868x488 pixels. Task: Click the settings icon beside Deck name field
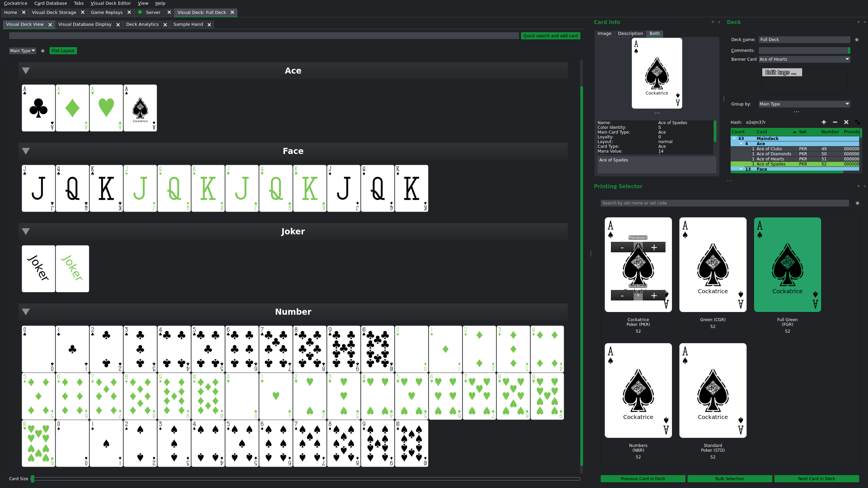[x=857, y=40]
